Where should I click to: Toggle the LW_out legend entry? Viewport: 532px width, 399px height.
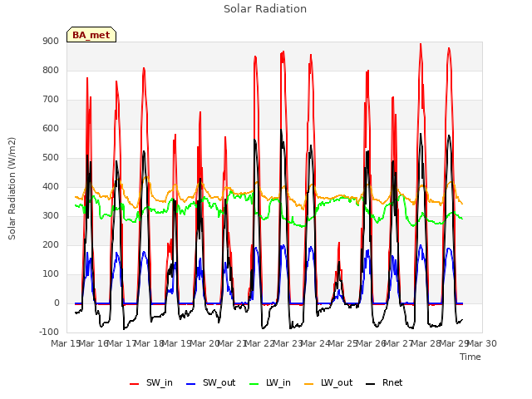click(x=328, y=383)
